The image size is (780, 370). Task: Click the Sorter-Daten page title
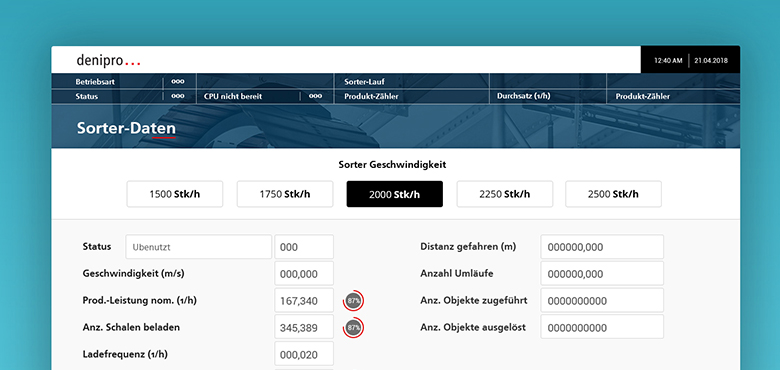point(126,128)
